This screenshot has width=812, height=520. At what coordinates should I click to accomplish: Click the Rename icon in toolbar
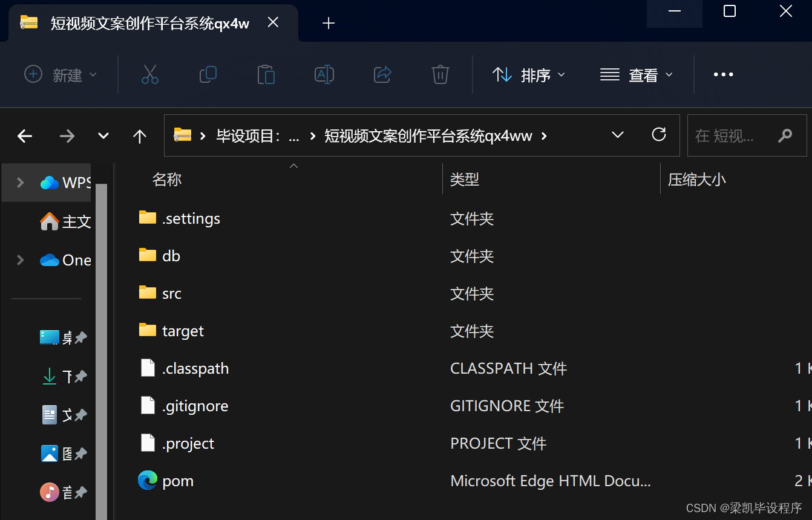[x=324, y=74]
